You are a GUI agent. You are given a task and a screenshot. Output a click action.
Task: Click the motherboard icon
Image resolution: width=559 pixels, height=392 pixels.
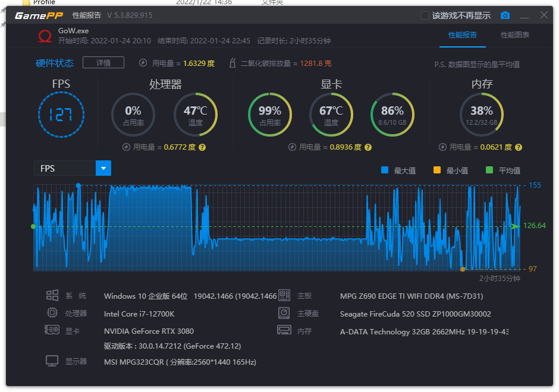click(x=284, y=295)
